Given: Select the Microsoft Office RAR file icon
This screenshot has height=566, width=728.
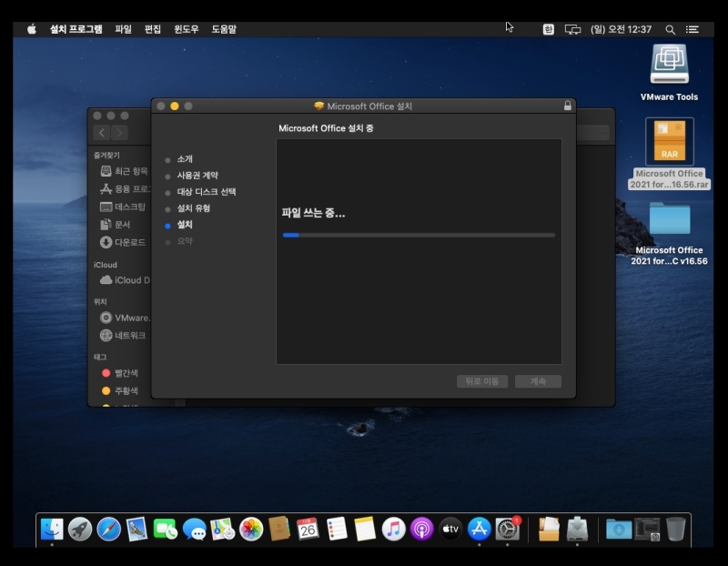Looking at the screenshot, I should pyautogui.click(x=670, y=141).
